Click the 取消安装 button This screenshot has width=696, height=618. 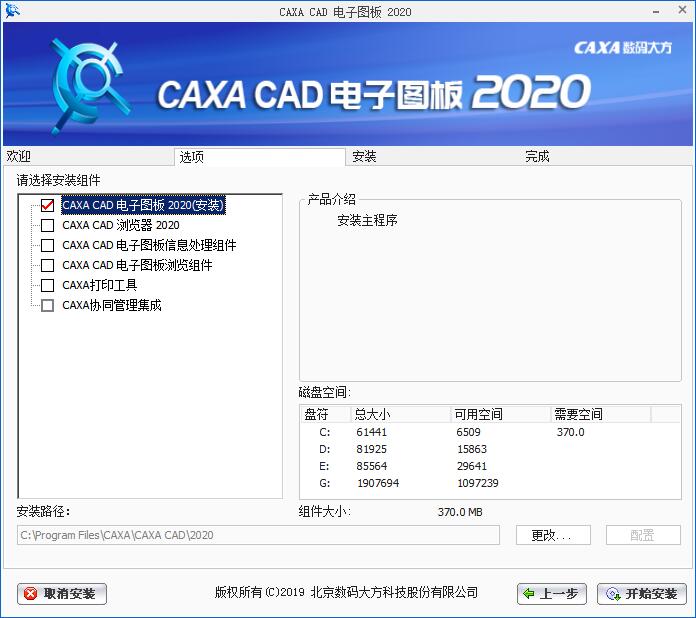coord(62,594)
